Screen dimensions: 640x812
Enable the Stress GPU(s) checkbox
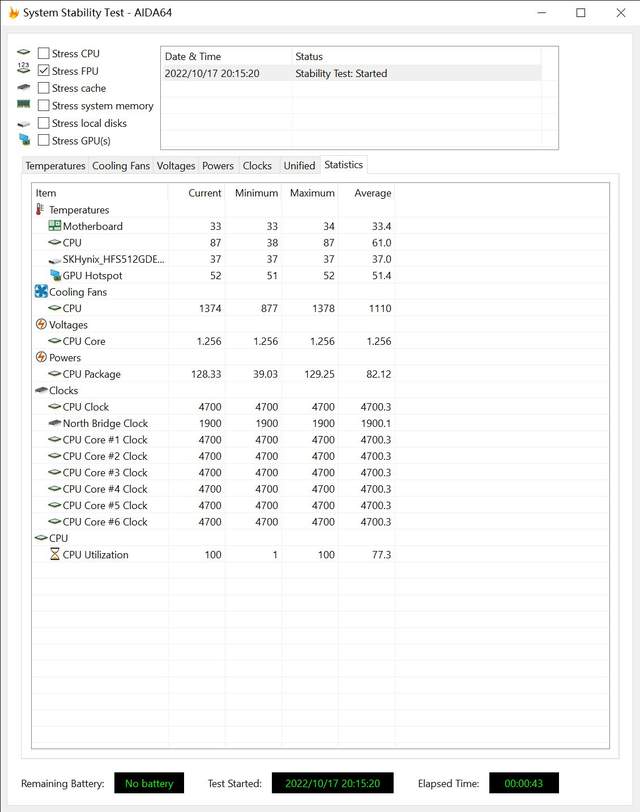tap(44, 140)
